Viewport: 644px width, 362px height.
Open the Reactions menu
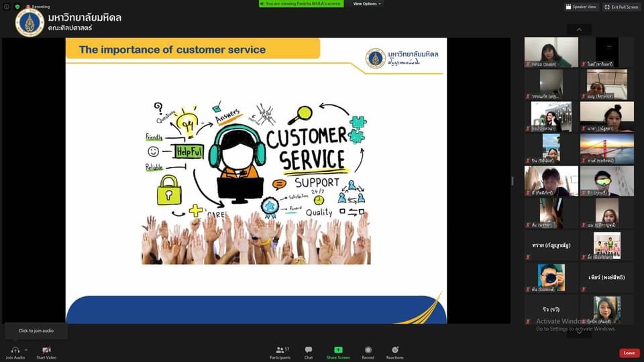pyautogui.click(x=395, y=349)
